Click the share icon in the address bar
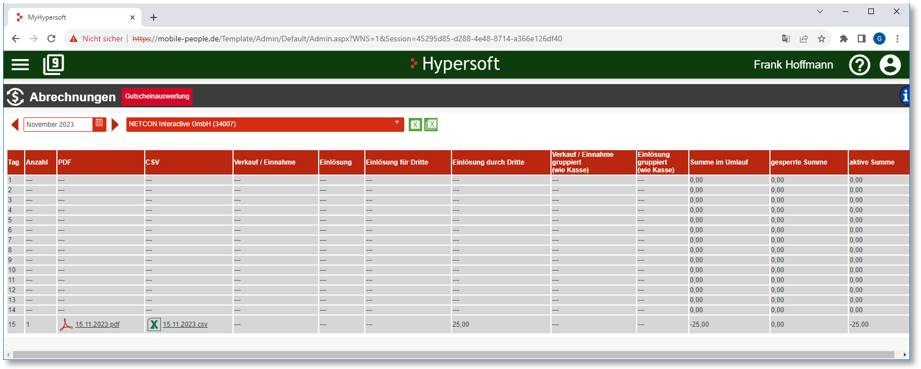Screen dimensions: 921x369 coord(804,39)
